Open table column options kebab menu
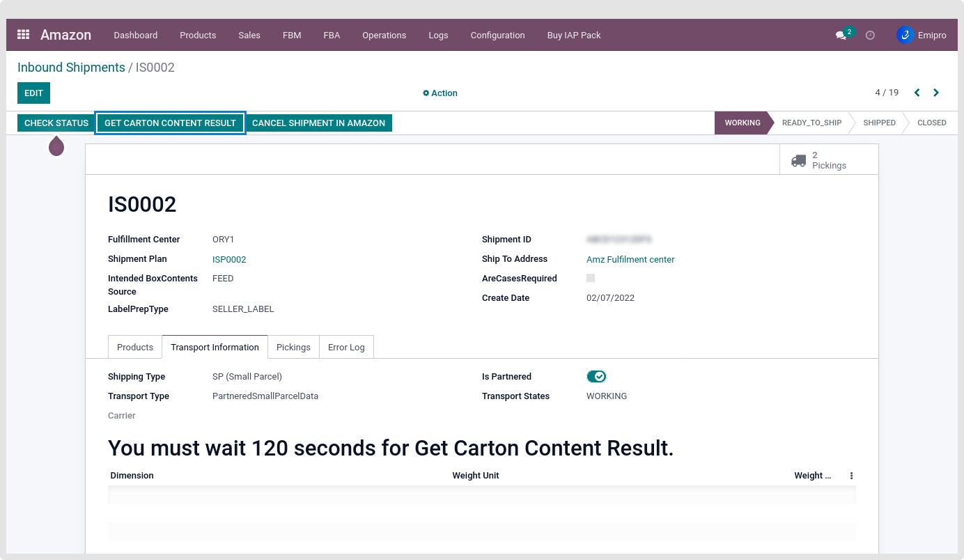Viewport: 964px width, 560px height. pos(851,476)
